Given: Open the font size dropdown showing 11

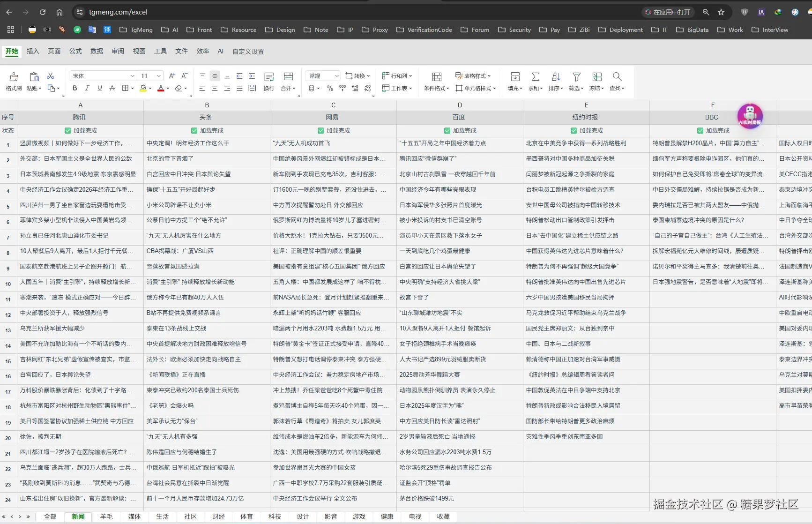Looking at the screenshot, I should (x=151, y=76).
